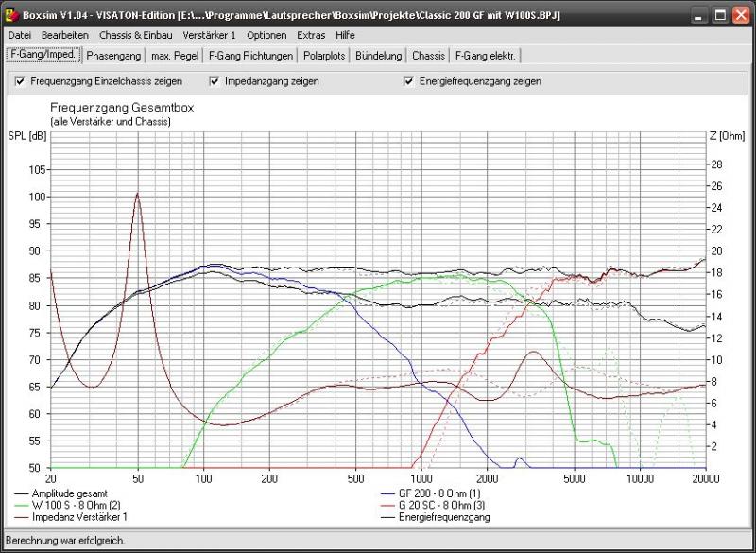
Task: Switch to the Bündelung tab
Action: [379, 56]
